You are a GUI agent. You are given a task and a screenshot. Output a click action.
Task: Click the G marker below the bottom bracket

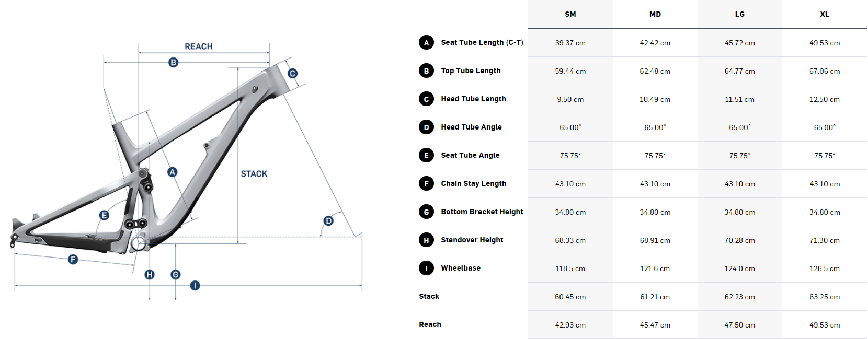pyautogui.click(x=176, y=275)
